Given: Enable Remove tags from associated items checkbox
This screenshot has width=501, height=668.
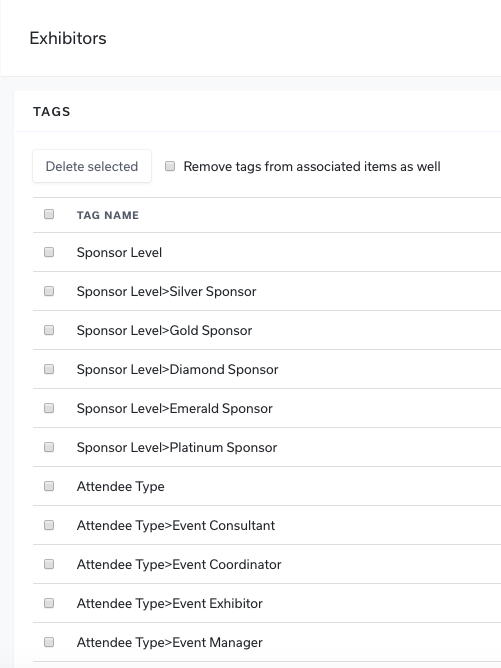Looking at the screenshot, I should point(170,166).
